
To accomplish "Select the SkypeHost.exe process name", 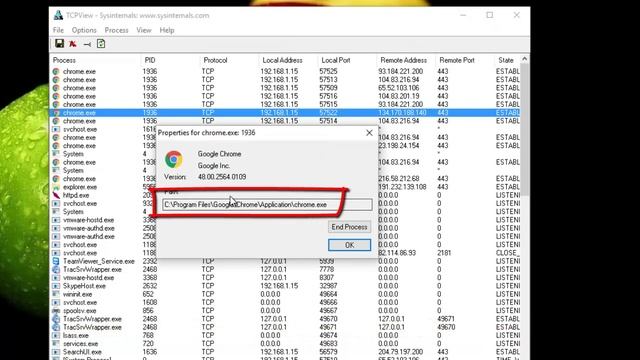I will tap(84, 286).
